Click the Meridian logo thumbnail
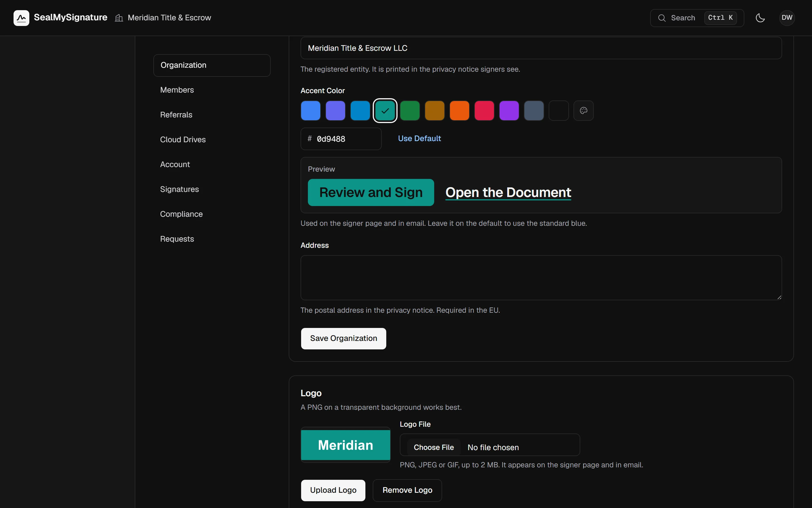Viewport: 812px width, 508px height. [346, 445]
